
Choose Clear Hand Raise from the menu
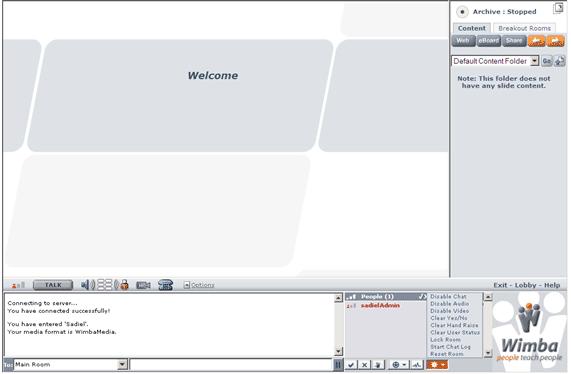[x=454, y=326]
